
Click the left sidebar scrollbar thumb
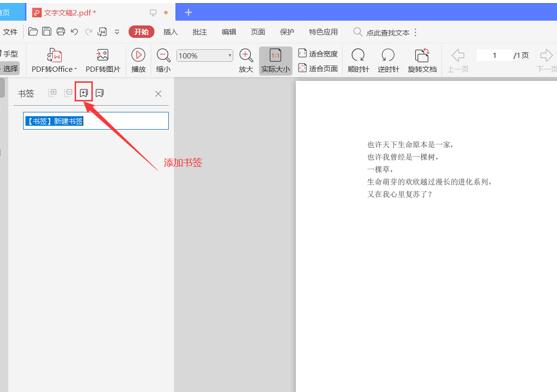(2, 87)
